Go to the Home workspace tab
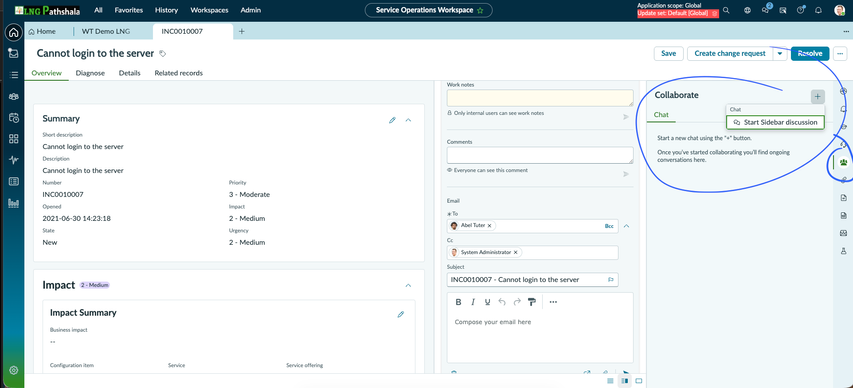 [x=42, y=32]
